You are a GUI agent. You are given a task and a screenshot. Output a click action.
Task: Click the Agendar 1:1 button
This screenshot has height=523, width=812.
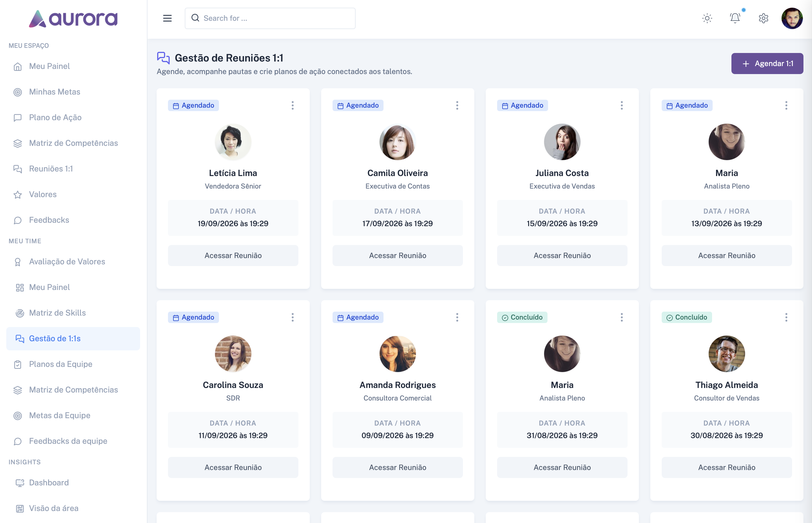[x=767, y=64]
